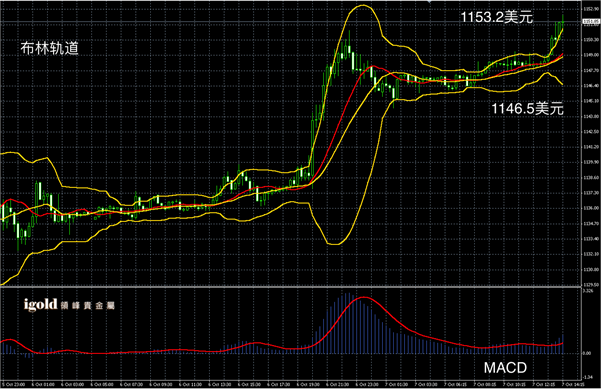Viewport: 601px width, 389px height.
Task: Click the 1136.00 price level on the axis
Action: (x=591, y=208)
